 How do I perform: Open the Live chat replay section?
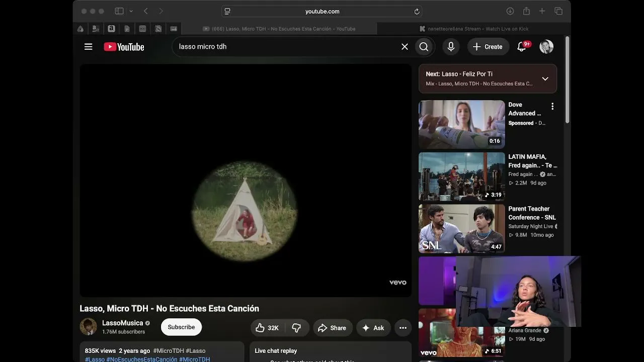click(276, 351)
